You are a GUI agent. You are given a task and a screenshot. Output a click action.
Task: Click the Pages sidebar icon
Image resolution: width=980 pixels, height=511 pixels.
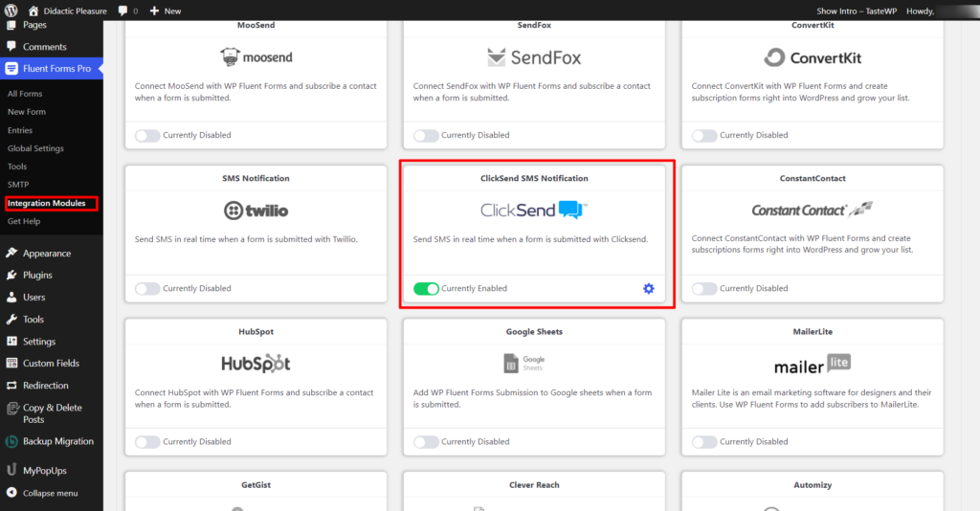11,25
